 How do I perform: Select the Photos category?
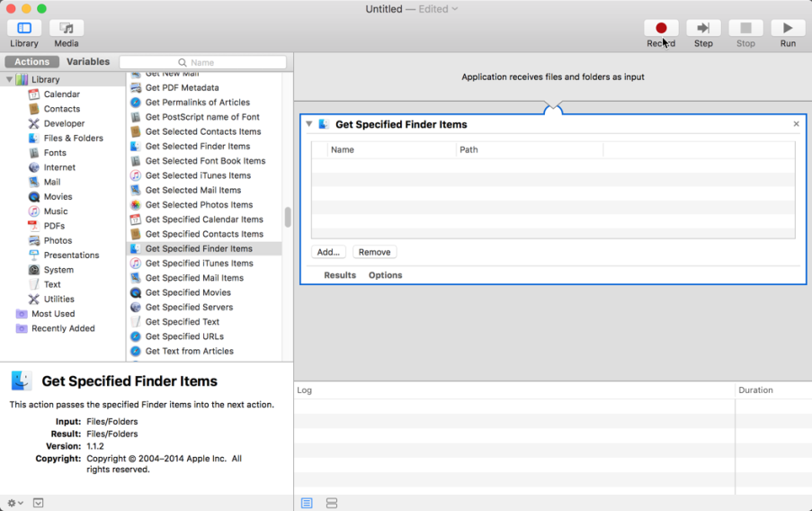pos(58,240)
